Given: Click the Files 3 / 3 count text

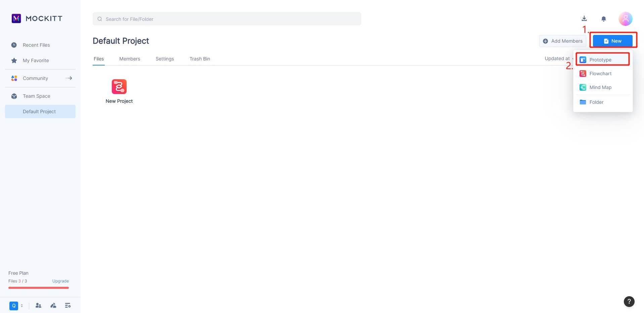Looking at the screenshot, I should [x=18, y=281].
